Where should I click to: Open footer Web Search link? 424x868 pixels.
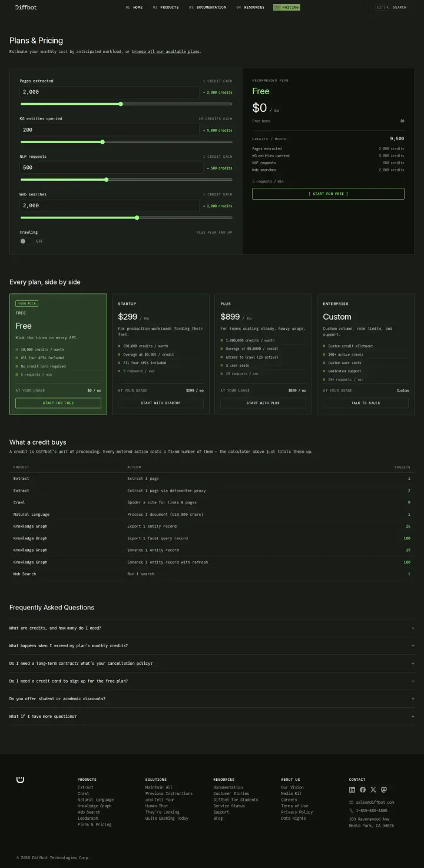coord(89,812)
